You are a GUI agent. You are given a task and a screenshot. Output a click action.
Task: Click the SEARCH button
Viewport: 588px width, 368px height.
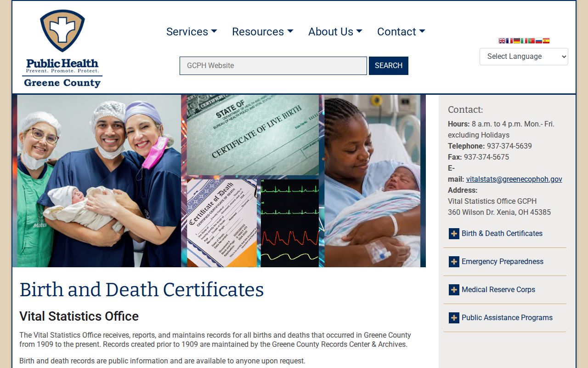point(389,66)
